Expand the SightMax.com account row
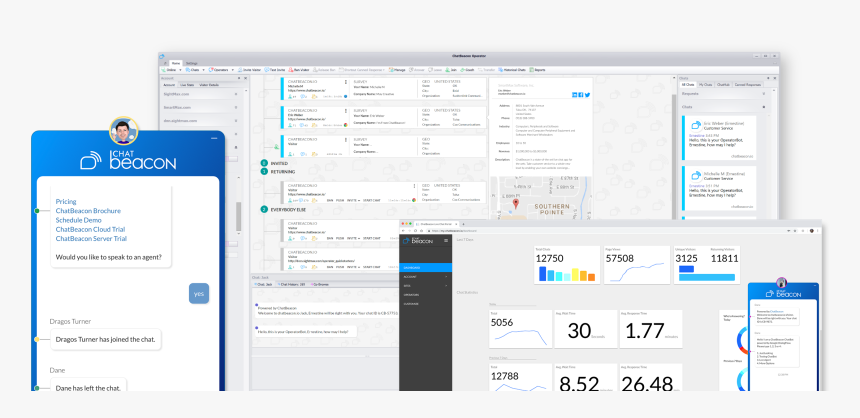The image size is (860, 418). 236,94
